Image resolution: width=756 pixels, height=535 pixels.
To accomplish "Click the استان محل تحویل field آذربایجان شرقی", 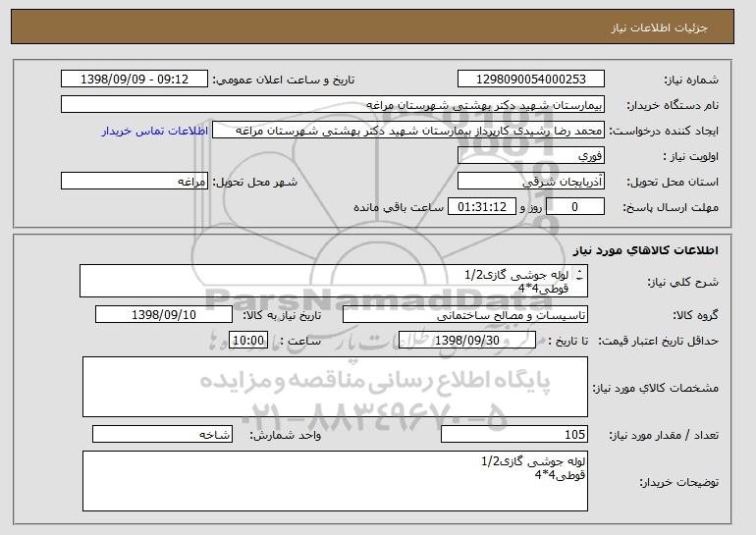I will (x=531, y=182).
